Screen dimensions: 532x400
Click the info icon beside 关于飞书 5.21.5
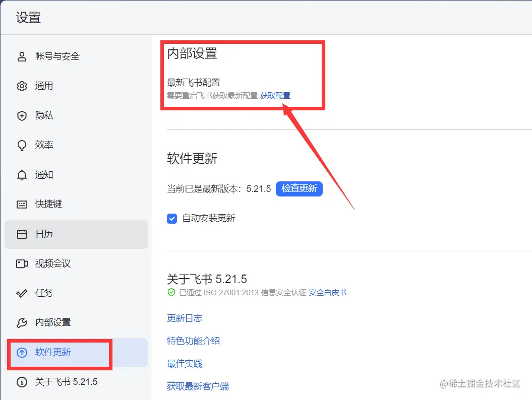click(x=22, y=382)
